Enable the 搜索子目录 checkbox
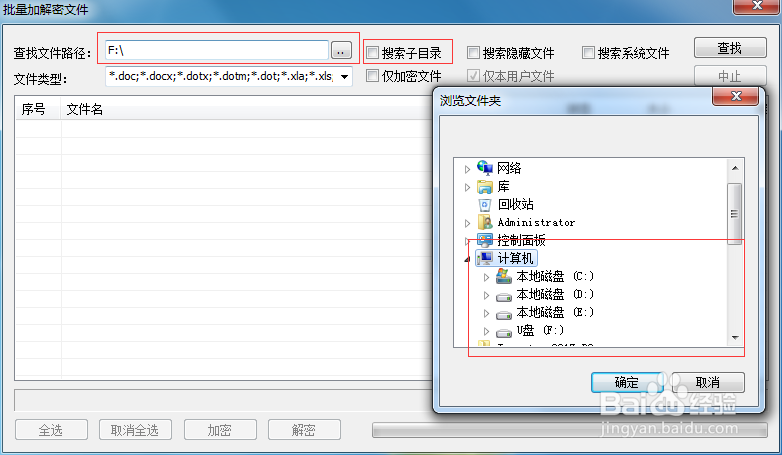 click(373, 52)
